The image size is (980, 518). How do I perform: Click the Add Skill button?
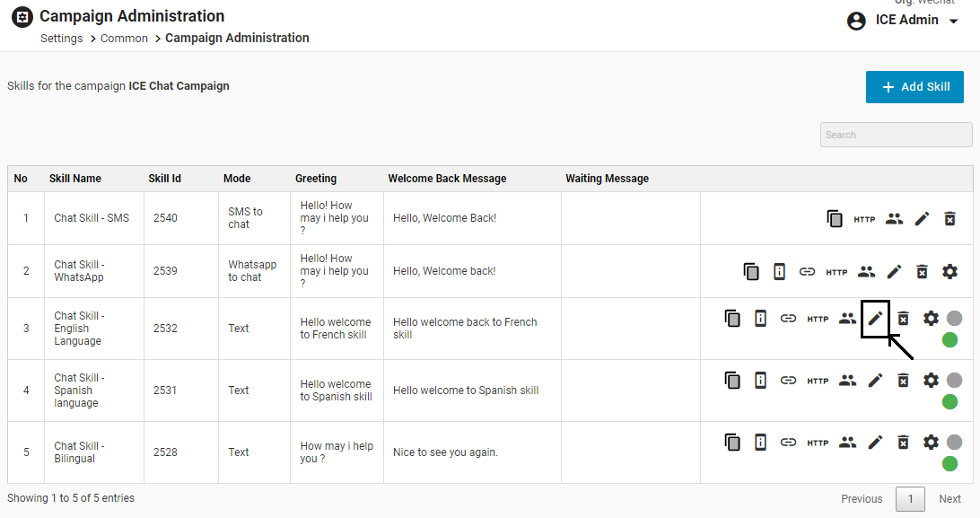click(914, 87)
